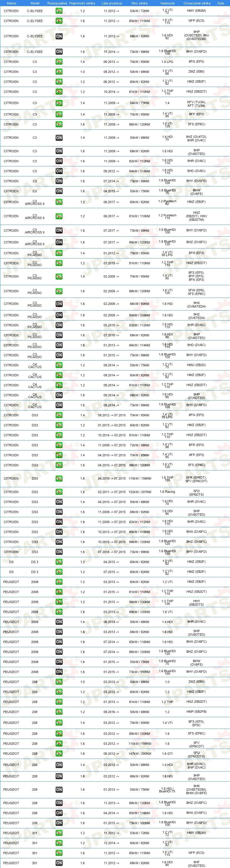Click the Lata produkcji column header

coord(112,3)
